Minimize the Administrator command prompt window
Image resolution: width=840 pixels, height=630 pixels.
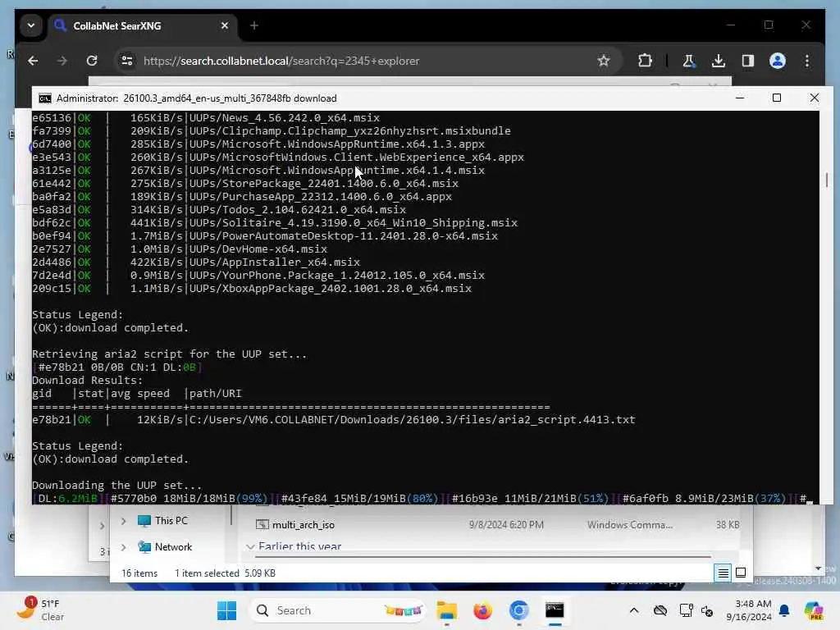click(x=740, y=98)
